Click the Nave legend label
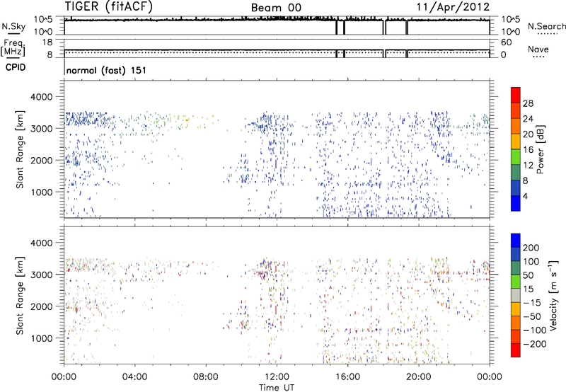The height and width of the screenshot is (392, 566). [x=538, y=49]
